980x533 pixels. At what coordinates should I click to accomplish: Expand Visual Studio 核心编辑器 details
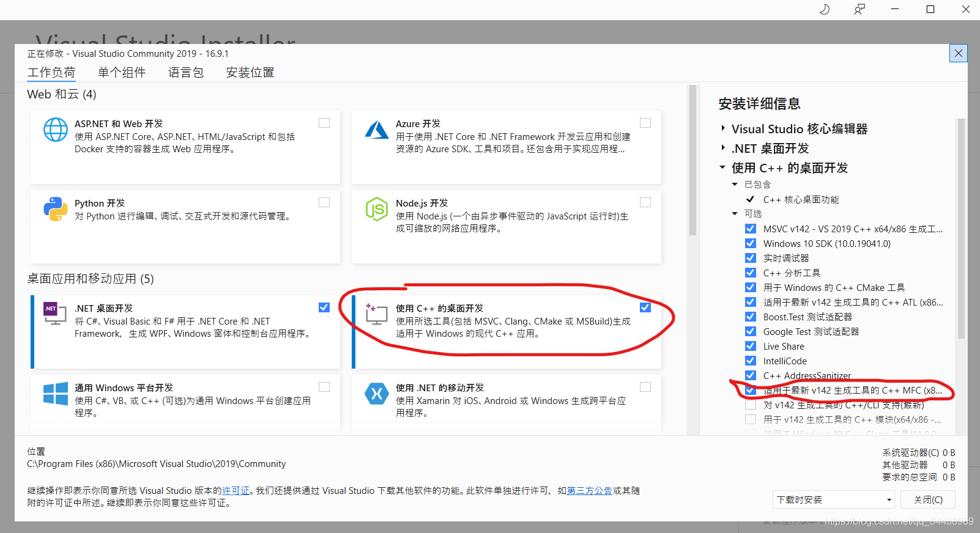[x=723, y=128]
